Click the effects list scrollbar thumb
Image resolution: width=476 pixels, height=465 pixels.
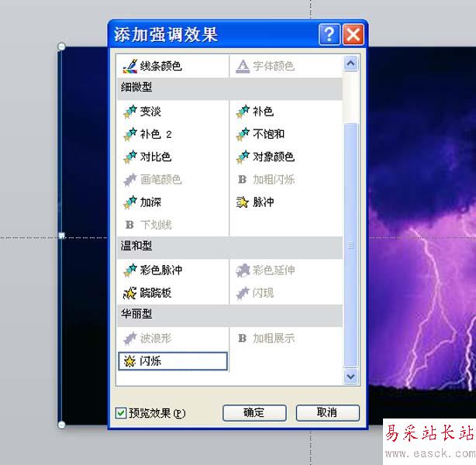[x=351, y=245]
